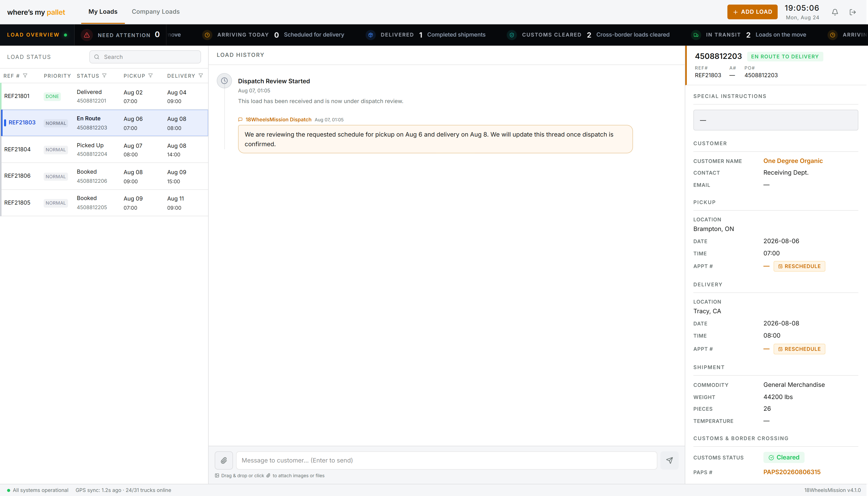Click the EN ROUTE TO DELIVERY status badge
Screen dimensions: 868x496
785,57
